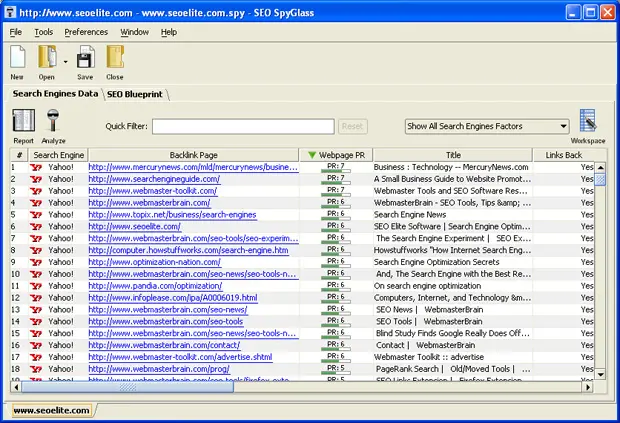The width and height of the screenshot is (620, 423).
Task: Click the Yahoo! icon in row 1
Action: click(x=37, y=167)
